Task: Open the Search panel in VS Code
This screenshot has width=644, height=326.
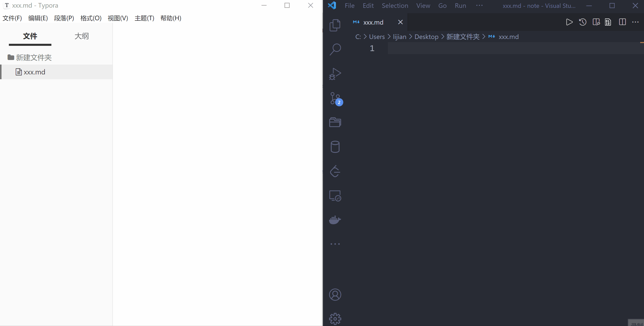Action: point(335,49)
